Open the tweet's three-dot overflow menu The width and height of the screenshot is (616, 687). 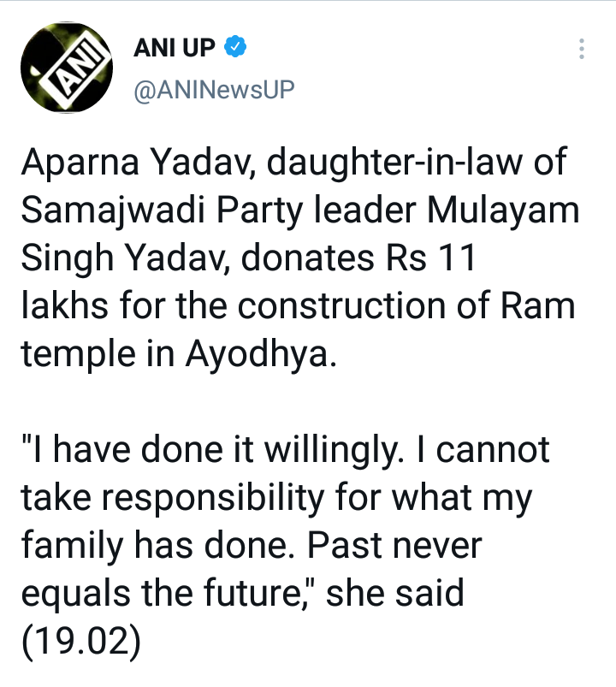pyautogui.click(x=582, y=50)
